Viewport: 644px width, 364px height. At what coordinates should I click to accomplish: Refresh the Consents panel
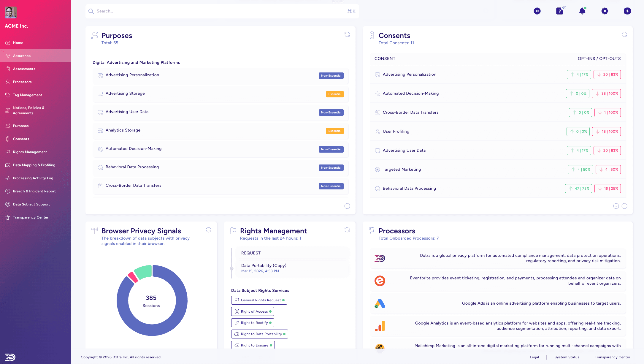point(624,34)
